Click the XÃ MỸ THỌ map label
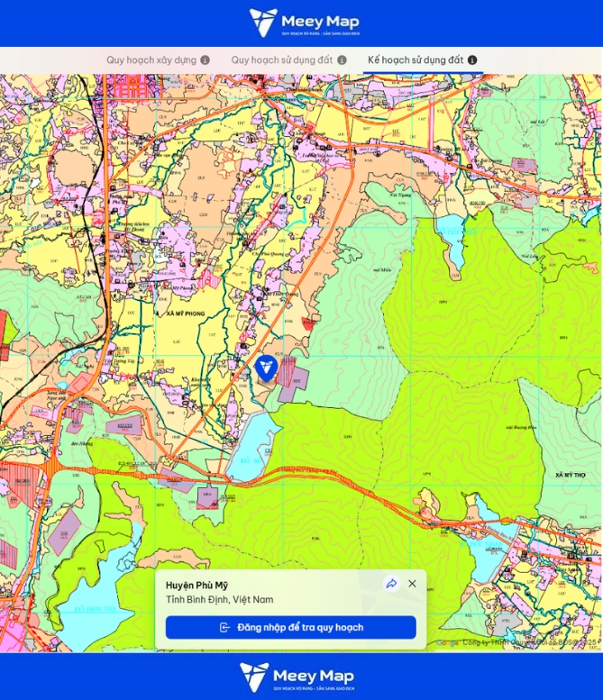603x700 pixels. (571, 474)
